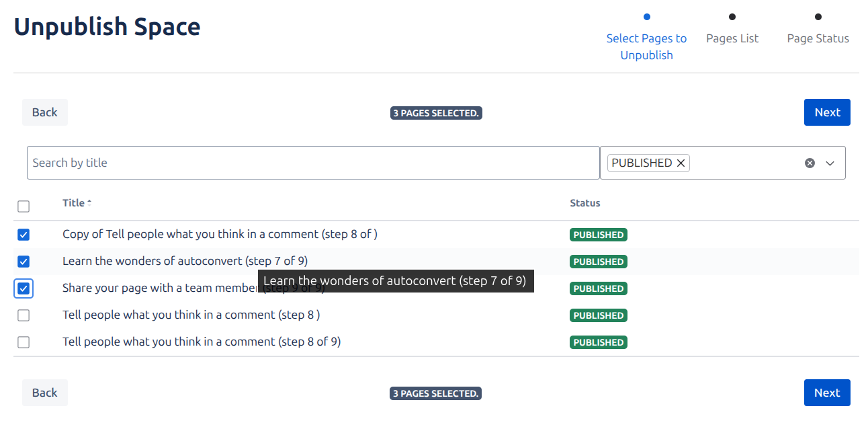Uncheck Learn the wonders of autoconvert page
Screen dimensions: 868x429
[24, 262]
